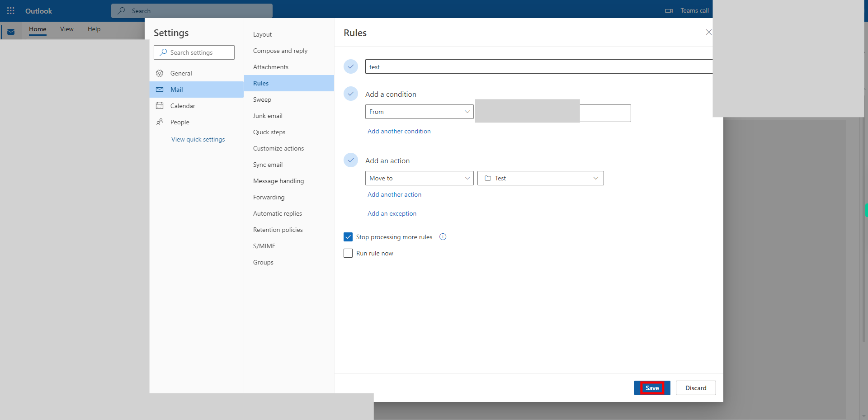Open Groups settings
This screenshot has height=420, width=868.
pos(289,262)
